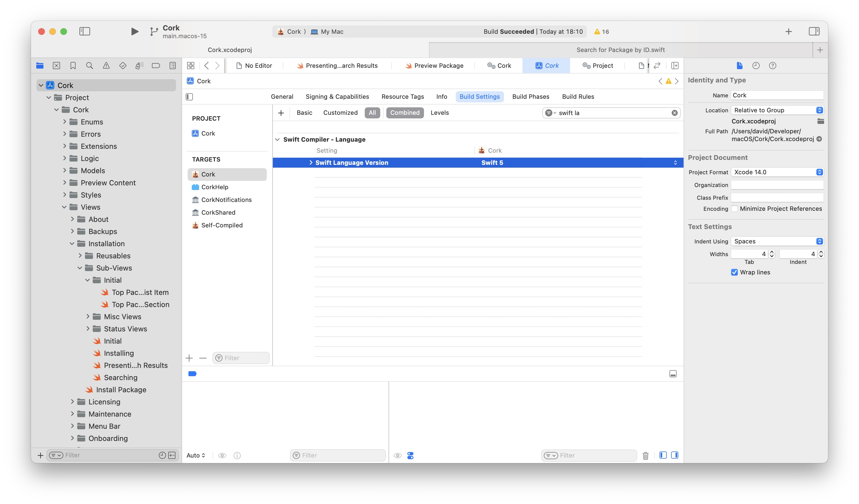Open Indent Using Spaces dropdown
859x504 pixels.
pyautogui.click(x=777, y=241)
